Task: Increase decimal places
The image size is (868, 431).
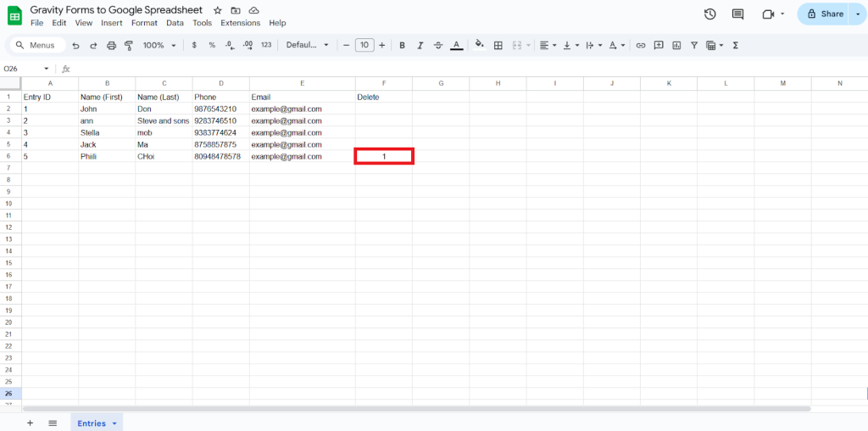Action: [248, 46]
